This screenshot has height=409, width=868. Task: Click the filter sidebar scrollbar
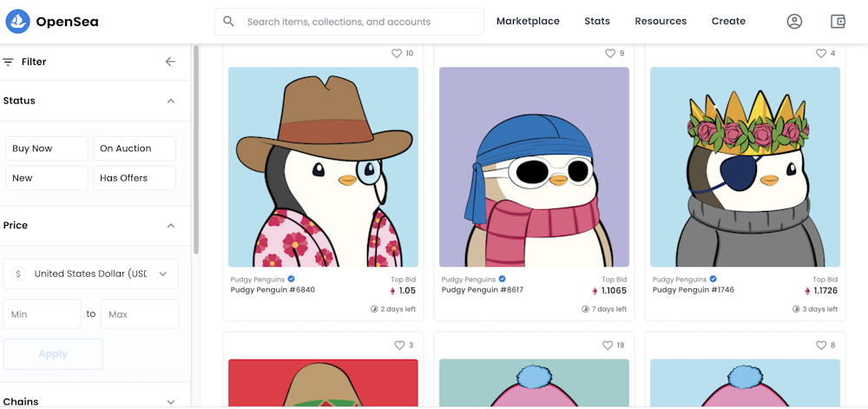pos(196,148)
